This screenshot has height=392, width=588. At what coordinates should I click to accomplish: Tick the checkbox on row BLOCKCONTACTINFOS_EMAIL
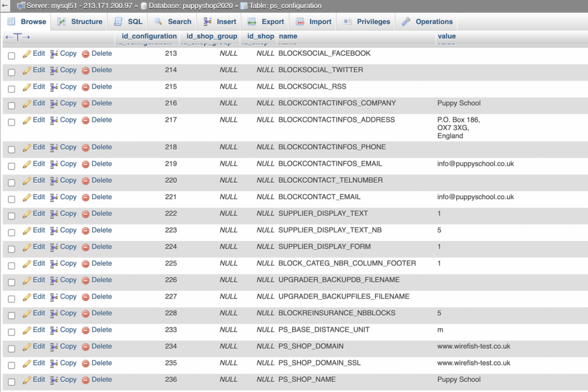click(x=12, y=164)
